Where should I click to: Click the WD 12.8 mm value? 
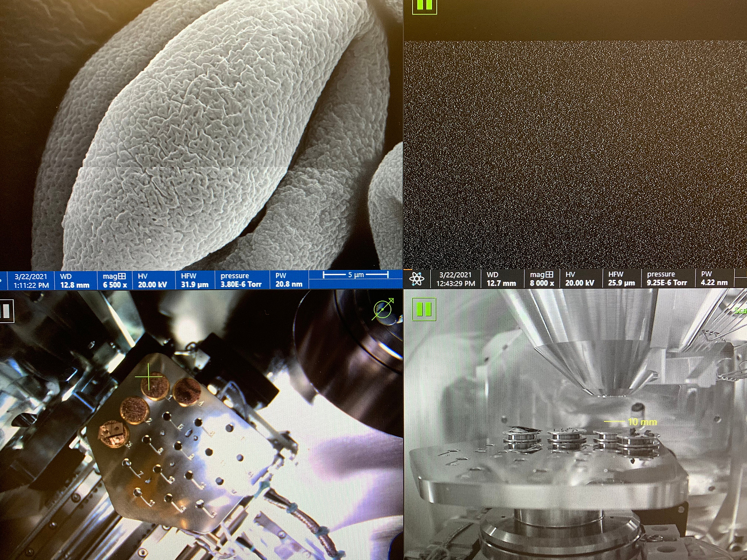[75, 284]
